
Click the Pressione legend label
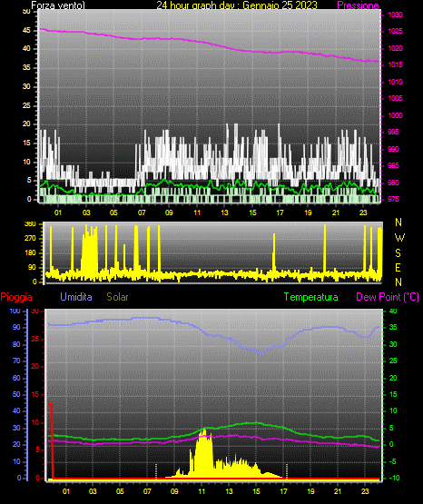pos(358,5)
